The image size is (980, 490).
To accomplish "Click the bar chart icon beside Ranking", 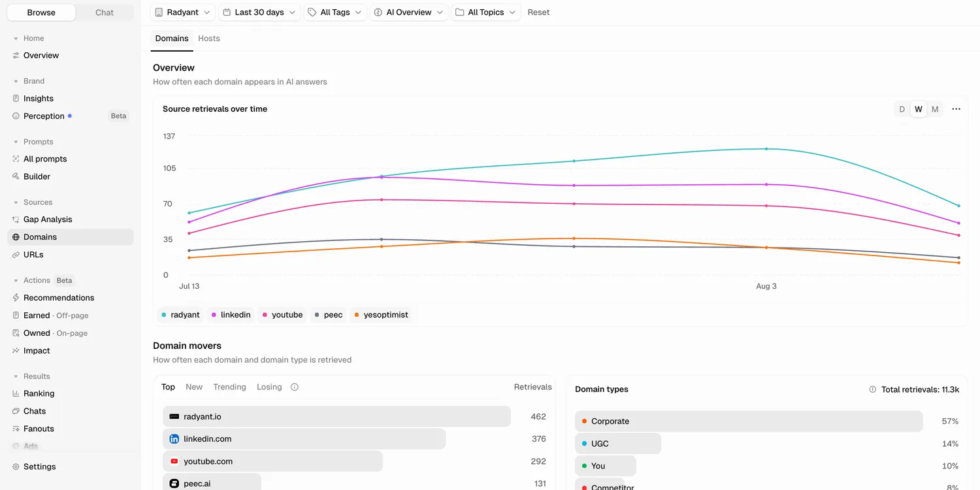I will [x=16, y=394].
